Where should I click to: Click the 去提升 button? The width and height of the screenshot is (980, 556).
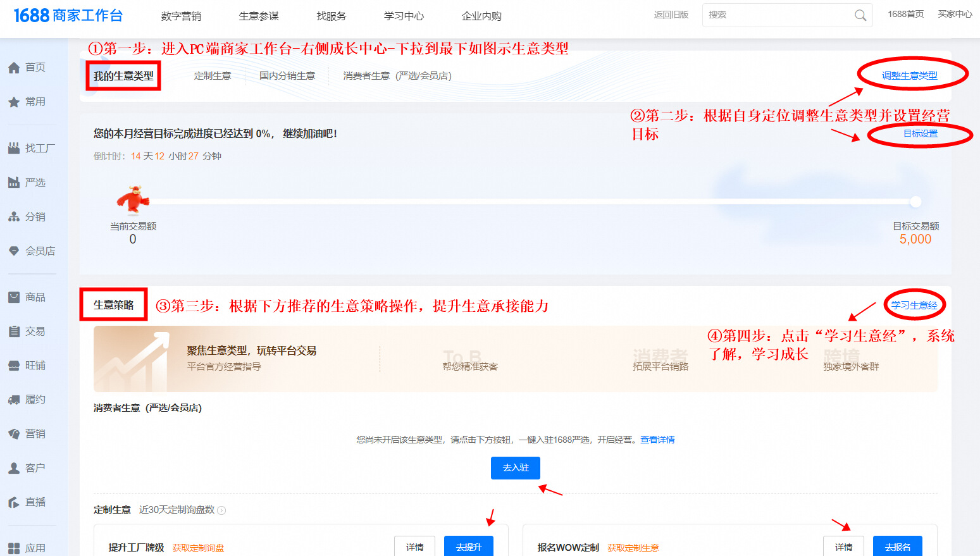[469, 547]
